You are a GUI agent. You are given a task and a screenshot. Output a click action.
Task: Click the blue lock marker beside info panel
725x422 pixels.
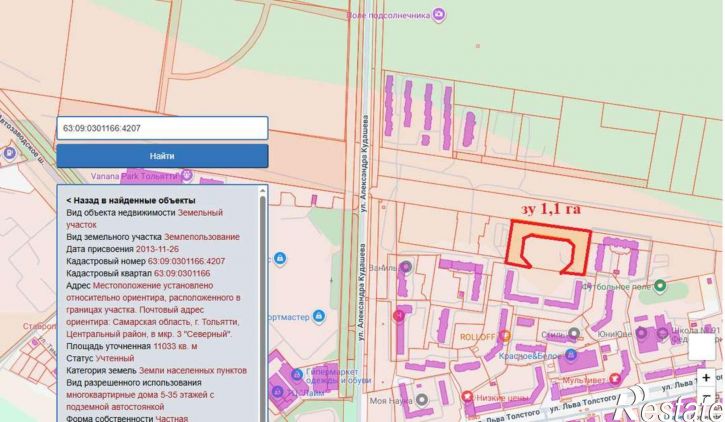point(280,258)
